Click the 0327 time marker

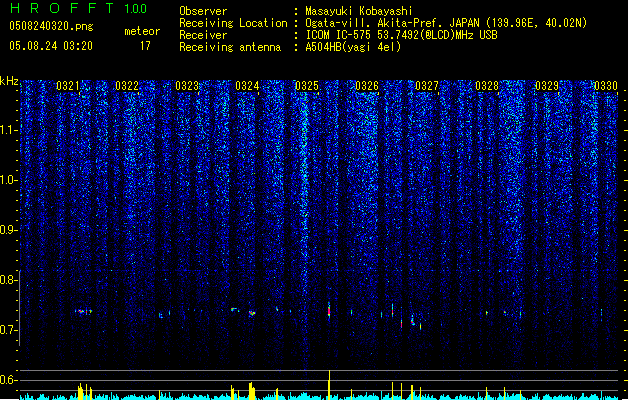[x=427, y=86]
